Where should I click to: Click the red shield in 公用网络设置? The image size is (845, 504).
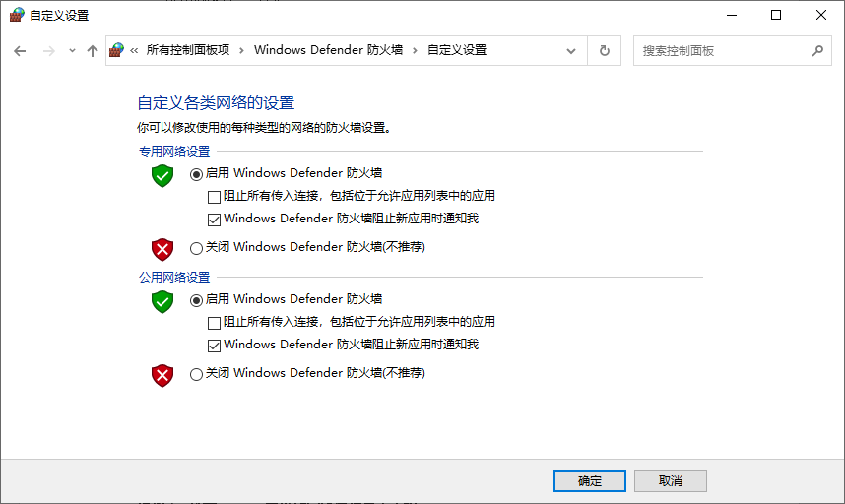(x=162, y=375)
